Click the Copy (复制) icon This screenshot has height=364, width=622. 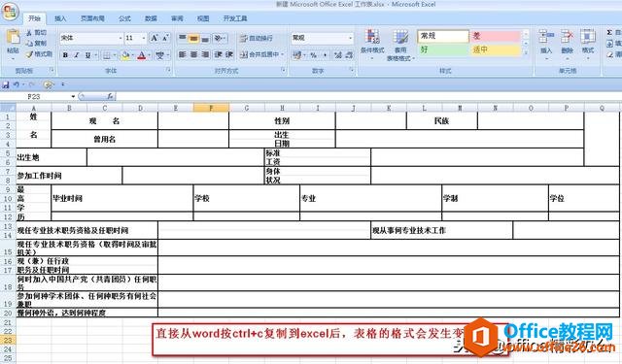29,43
